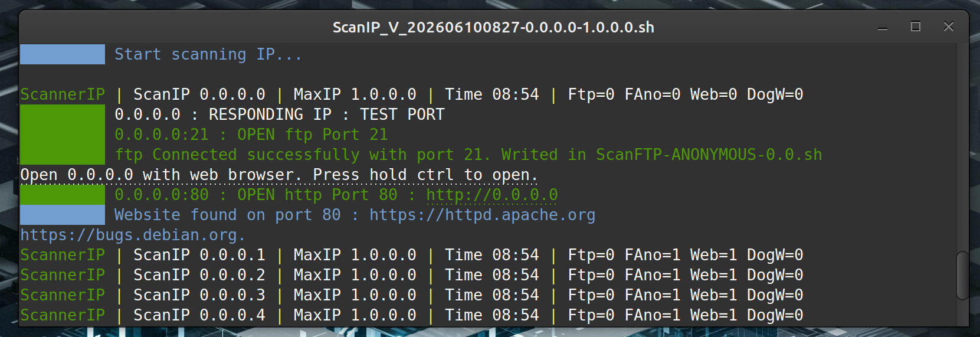Open the http://0.0.0.0 link
Screen dimensions: 980x337
492,195
